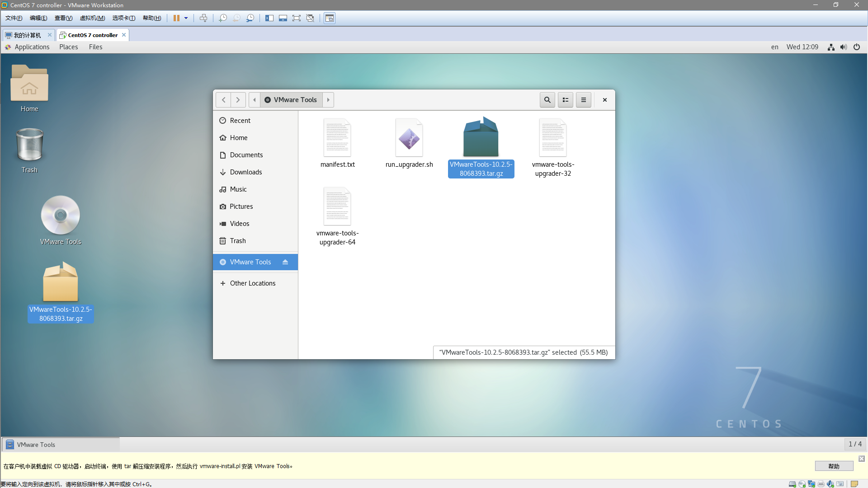Image resolution: width=868 pixels, height=488 pixels.
Task: Open the 虚拟机 menu
Action: point(92,18)
